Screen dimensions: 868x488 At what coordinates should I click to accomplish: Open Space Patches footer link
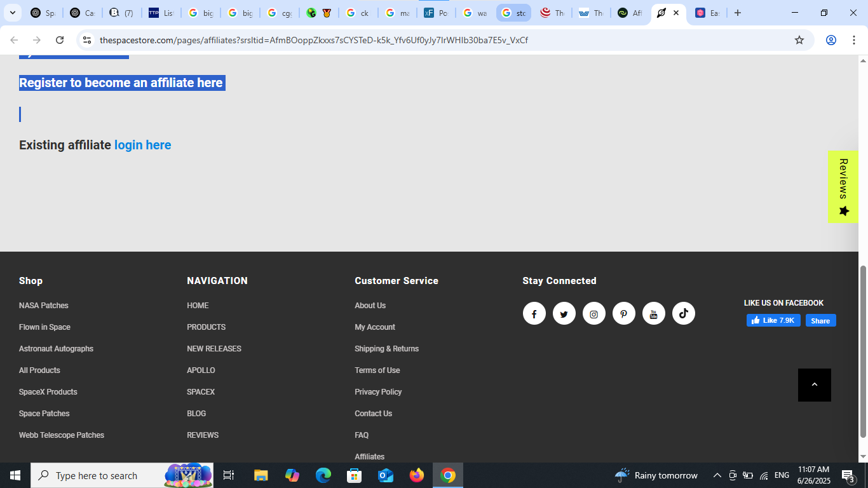[44, 414]
